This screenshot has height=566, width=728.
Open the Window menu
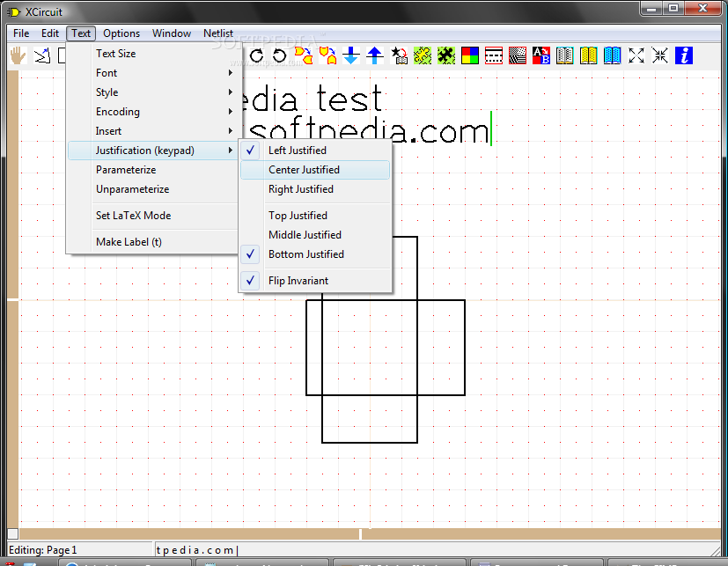click(x=172, y=33)
